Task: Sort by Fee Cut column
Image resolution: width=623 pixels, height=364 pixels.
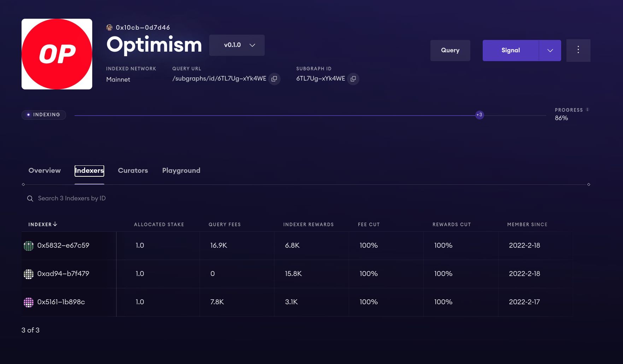Action: [369, 225]
